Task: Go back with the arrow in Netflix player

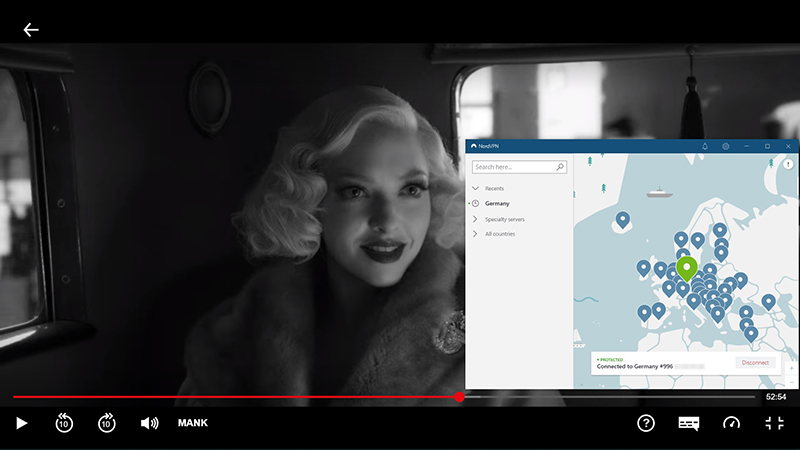Action: pos(31,30)
